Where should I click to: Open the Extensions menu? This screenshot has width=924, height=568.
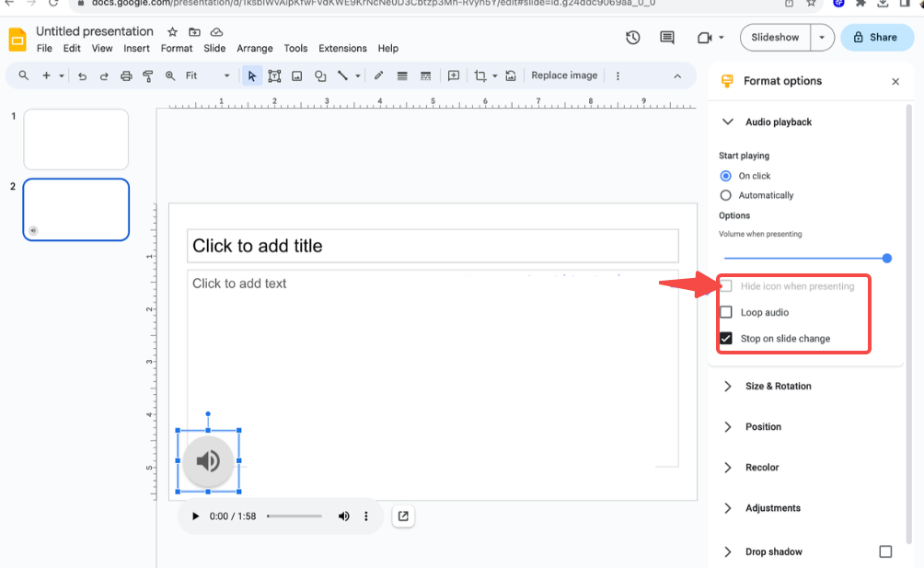pyautogui.click(x=342, y=48)
